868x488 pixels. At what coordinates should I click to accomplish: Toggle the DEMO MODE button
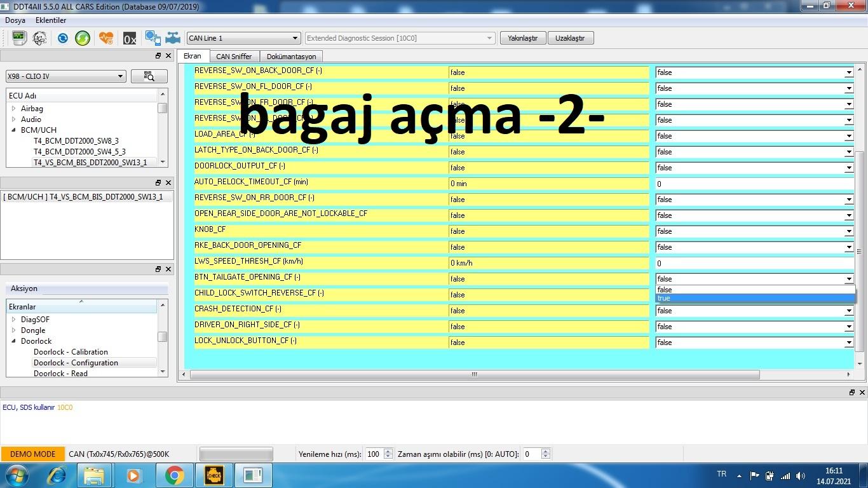(x=32, y=454)
